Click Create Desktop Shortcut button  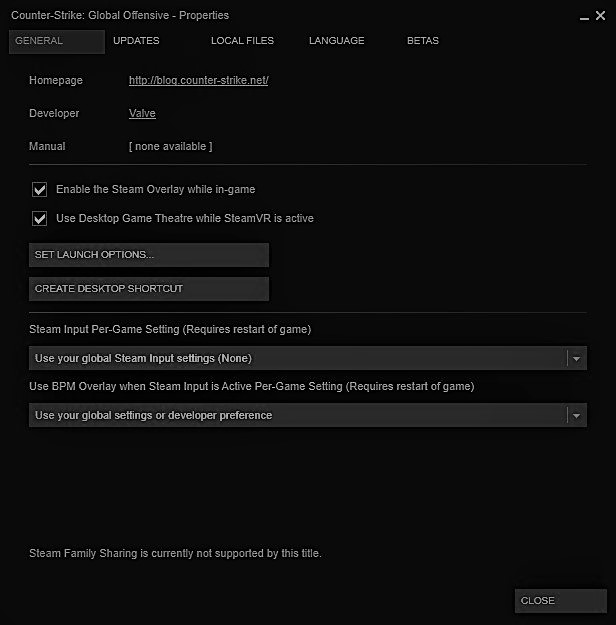click(149, 289)
